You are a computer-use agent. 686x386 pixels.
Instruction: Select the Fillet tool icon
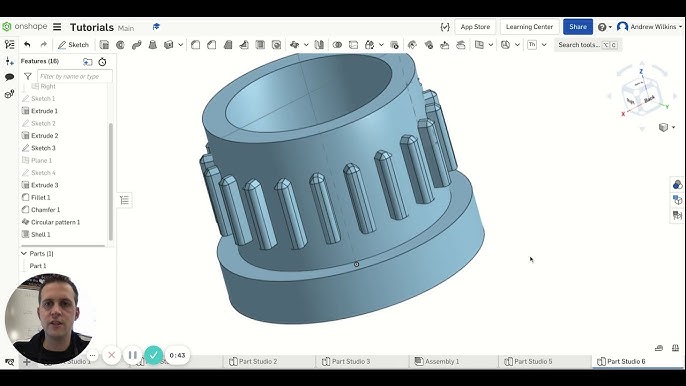click(x=196, y=45)
